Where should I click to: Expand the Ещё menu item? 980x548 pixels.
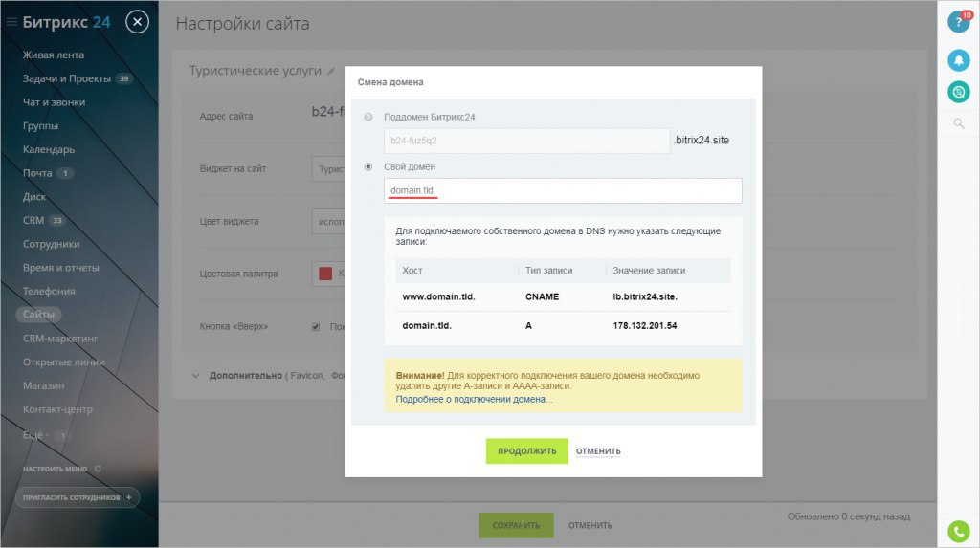(x=36, y=435)
